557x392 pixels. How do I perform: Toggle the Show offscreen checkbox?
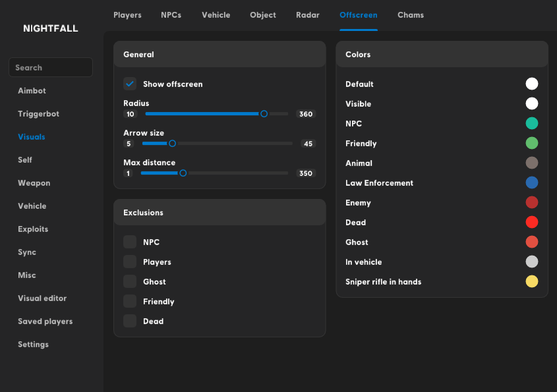click(x=130, y=84)
